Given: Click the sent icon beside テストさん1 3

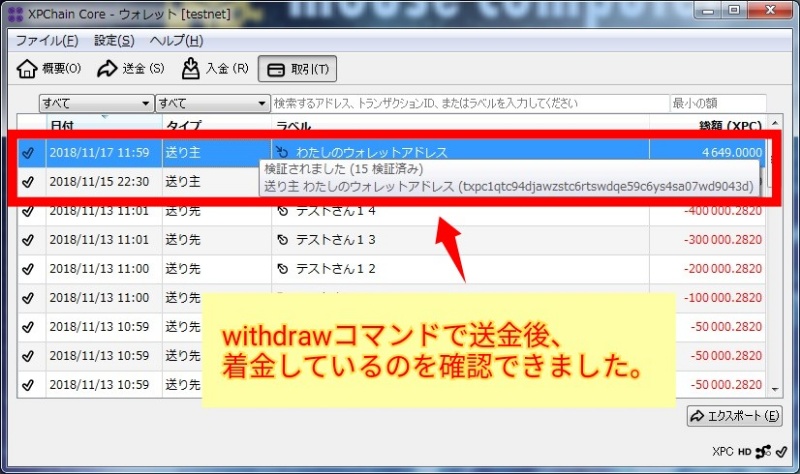Looking at the screenshot, I should pos(282,240).
